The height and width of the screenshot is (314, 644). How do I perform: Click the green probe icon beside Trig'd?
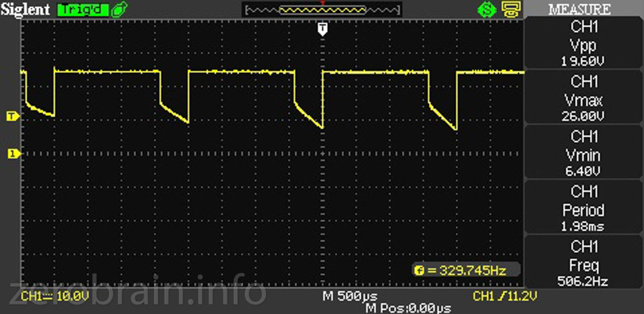coord(120,9)
